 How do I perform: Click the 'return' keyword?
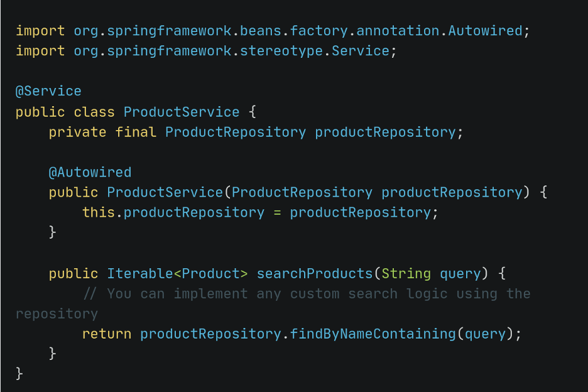[107, 334]
